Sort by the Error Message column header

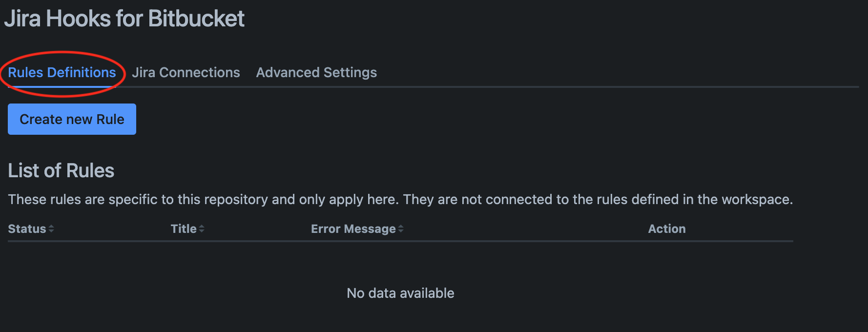click(353, 229)
